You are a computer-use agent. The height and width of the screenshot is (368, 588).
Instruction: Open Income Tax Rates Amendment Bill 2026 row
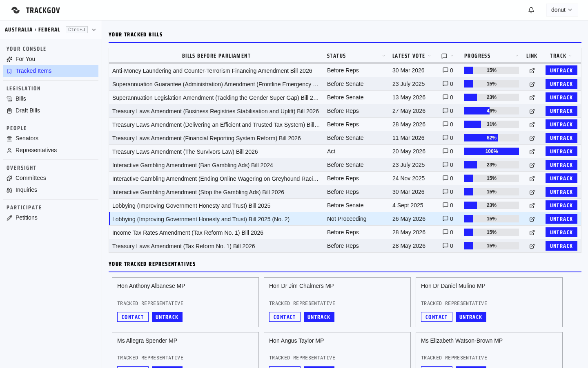click(345, 232)
